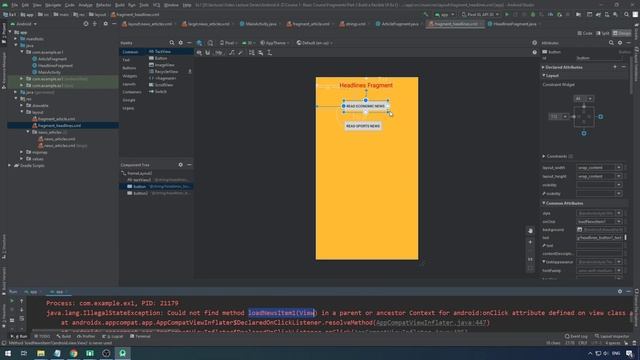Toggle orientation for preview icon
640x360 pixels.
click(x=210, y=42)
